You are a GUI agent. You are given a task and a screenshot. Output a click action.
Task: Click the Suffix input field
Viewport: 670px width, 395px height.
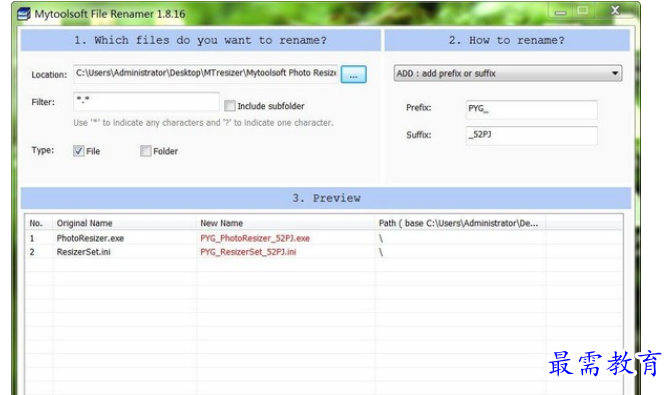531,136
